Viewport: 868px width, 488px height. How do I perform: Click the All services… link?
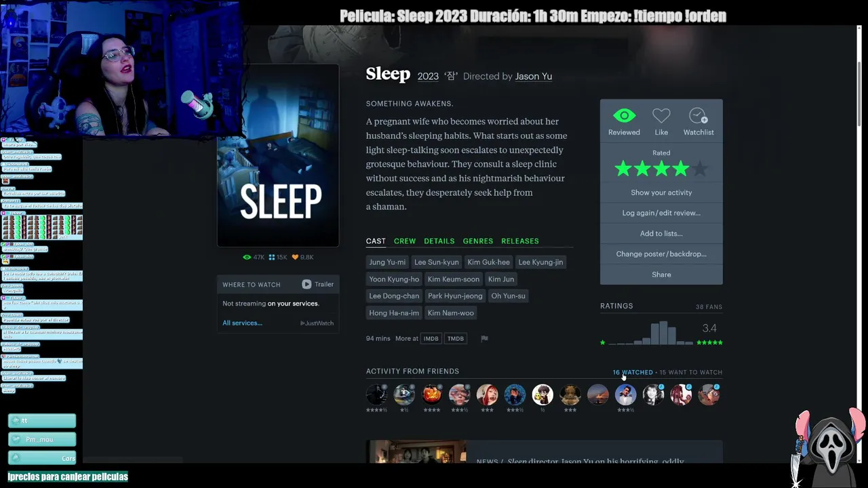pyautogui.click(x=242, y=323)
